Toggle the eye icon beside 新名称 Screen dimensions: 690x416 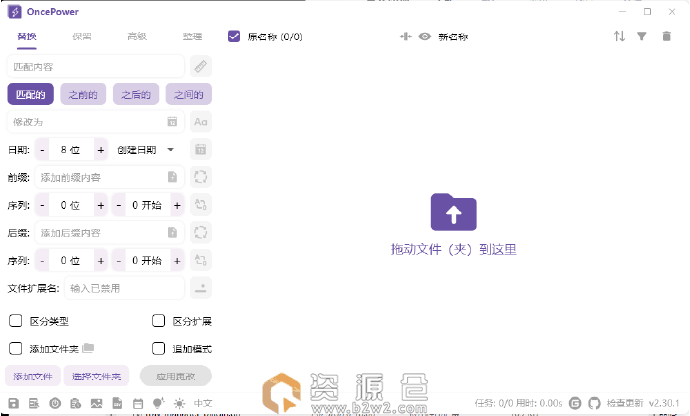coord(425,36)
